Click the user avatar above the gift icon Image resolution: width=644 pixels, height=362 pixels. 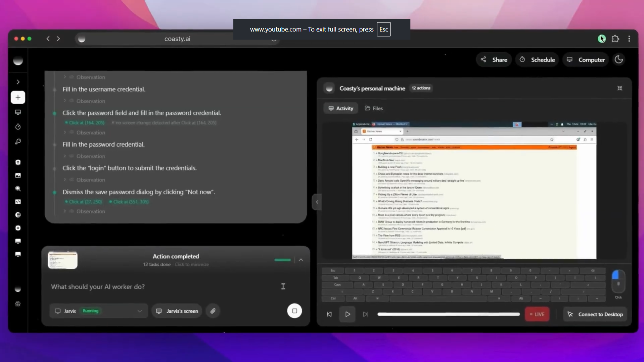pyautogui.click(x=18, y=289)
